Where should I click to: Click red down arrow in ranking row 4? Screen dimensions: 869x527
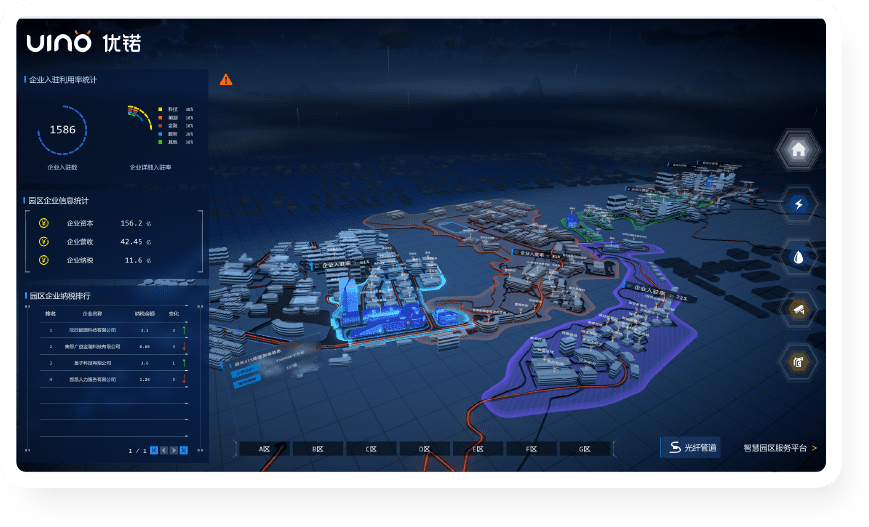[x=184, y=380]
